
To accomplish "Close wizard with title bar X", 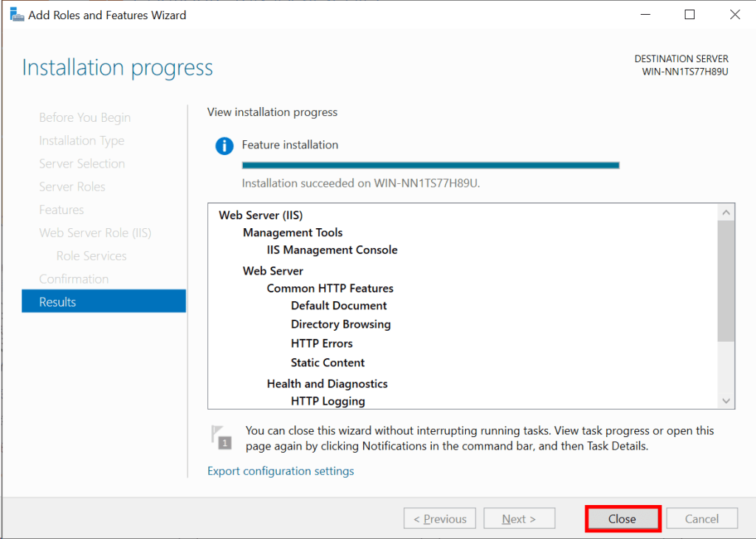I will click(735, 15).
